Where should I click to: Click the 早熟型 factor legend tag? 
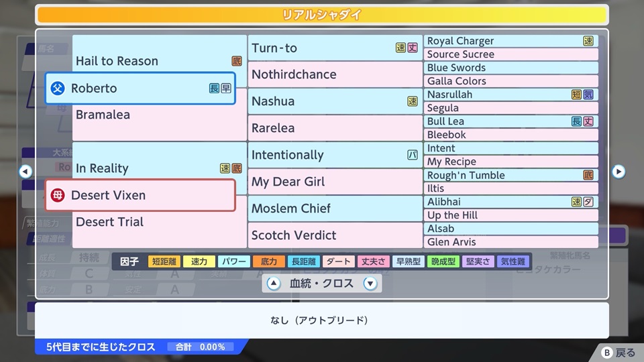tap(409, 261)
